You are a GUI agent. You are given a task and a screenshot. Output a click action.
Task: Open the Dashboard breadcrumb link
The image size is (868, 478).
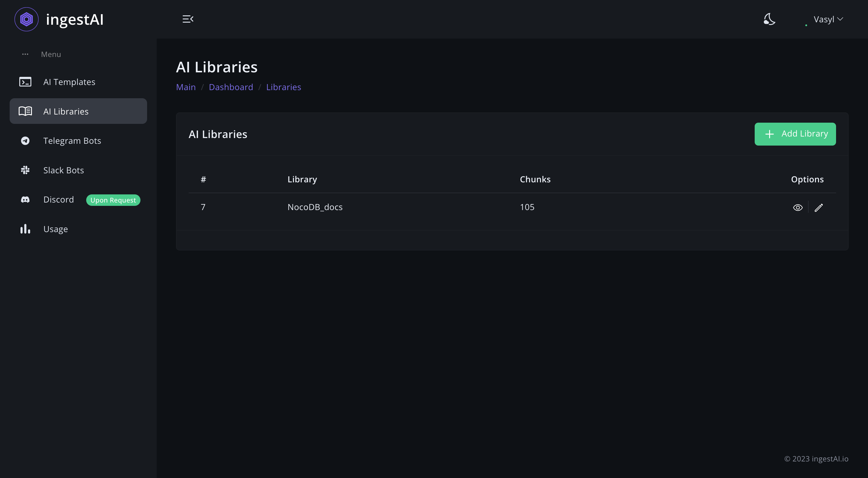point(231,87)
